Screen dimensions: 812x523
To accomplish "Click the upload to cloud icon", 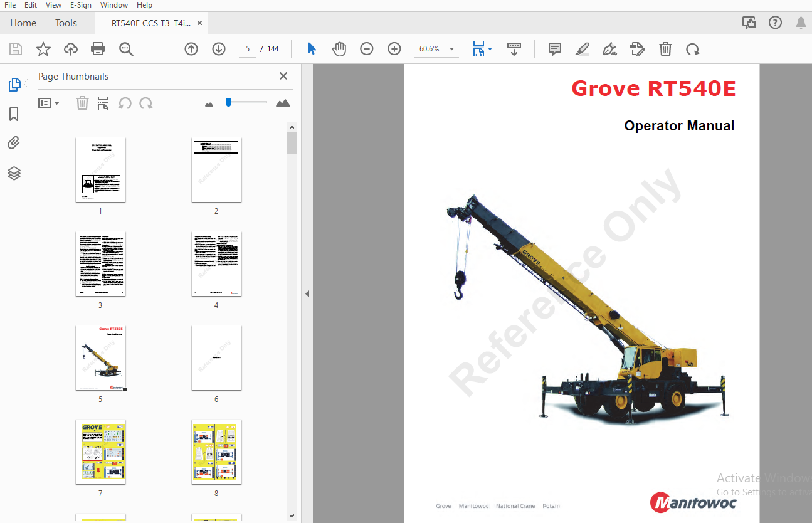I will (71, 49).
